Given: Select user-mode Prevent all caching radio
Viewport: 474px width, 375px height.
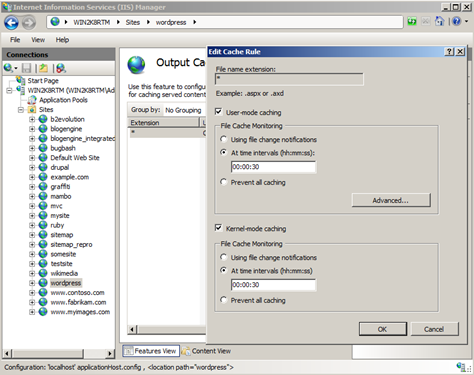Looking at the screenshot, I should [224, 182].
